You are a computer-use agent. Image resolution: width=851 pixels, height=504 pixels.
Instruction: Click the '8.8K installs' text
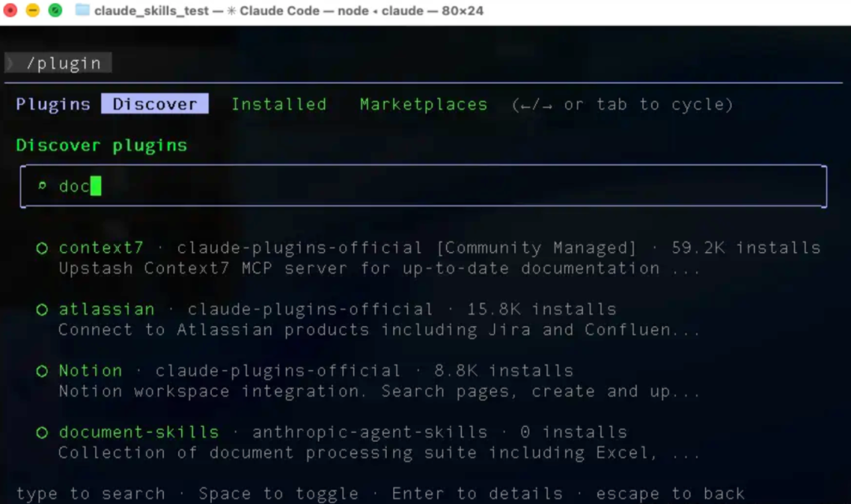[x=504, y=371]
